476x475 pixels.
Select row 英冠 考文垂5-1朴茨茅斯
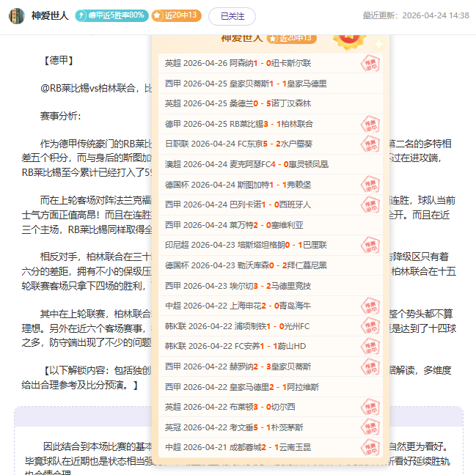(271, 427)
